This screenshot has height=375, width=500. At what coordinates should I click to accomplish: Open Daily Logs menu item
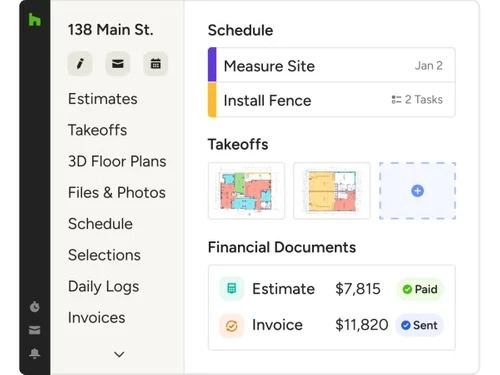tap(103, 287)
